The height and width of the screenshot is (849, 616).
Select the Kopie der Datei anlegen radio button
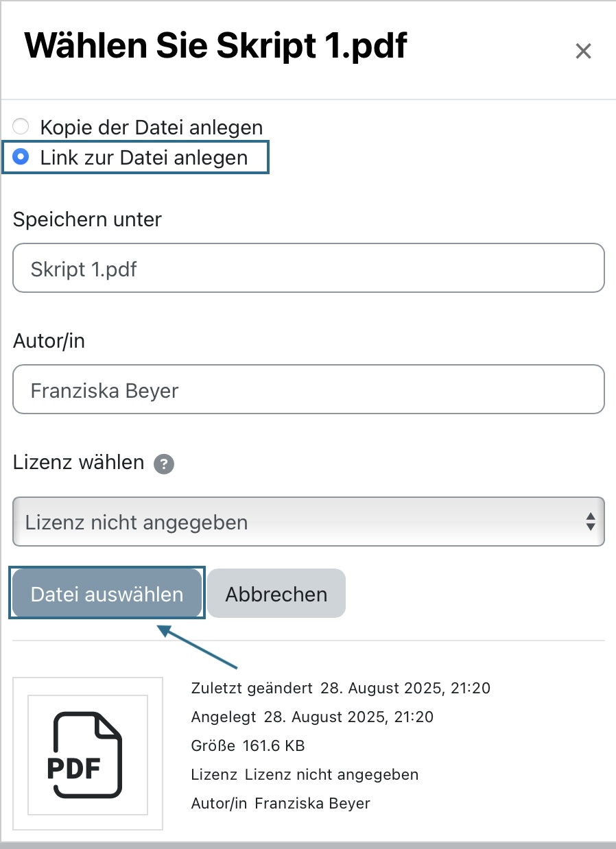pos(22,127)
